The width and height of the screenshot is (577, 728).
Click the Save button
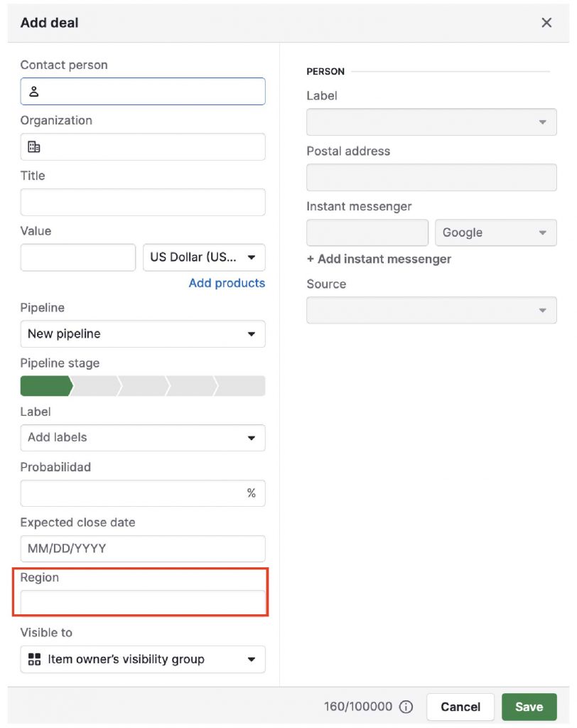pos(529,707)
